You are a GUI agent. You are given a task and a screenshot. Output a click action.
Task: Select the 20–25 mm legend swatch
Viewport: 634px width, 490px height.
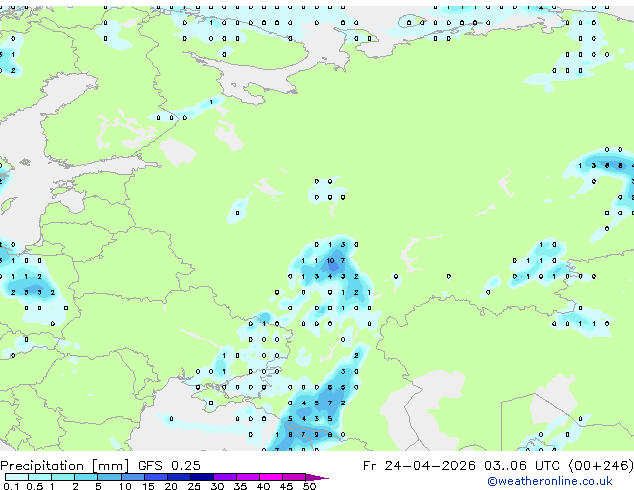pyautogui.click(x=178, y=477)
